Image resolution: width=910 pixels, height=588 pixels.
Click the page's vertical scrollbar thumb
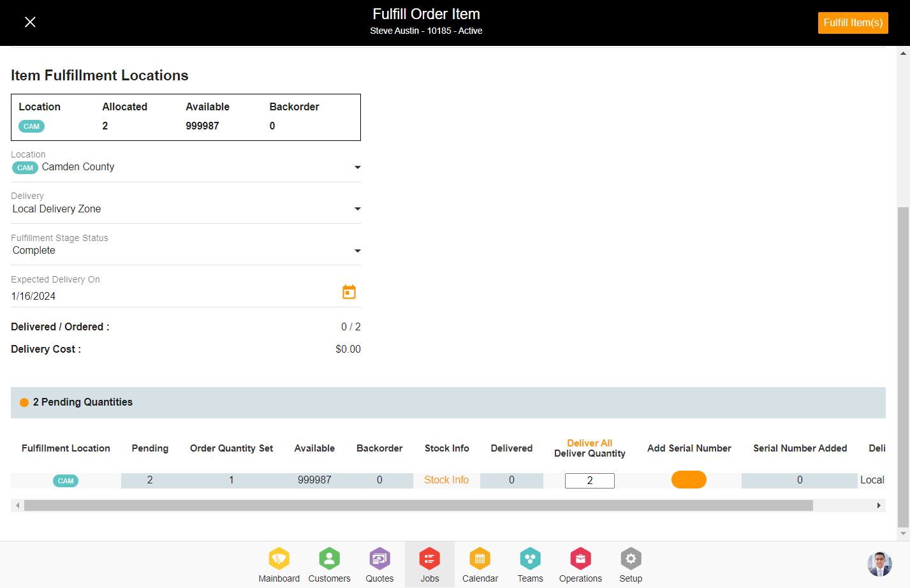(903, 367)
